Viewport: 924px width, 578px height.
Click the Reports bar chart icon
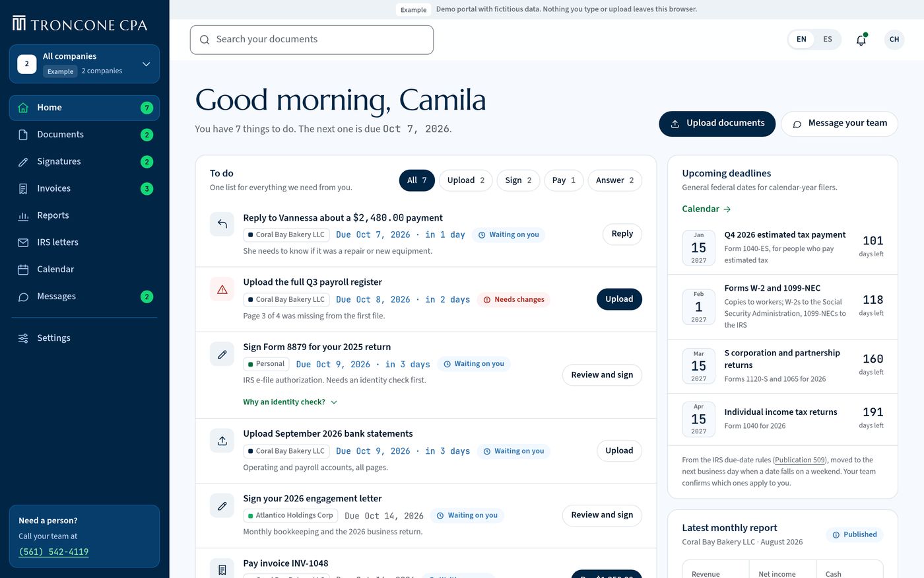point(23,216)
